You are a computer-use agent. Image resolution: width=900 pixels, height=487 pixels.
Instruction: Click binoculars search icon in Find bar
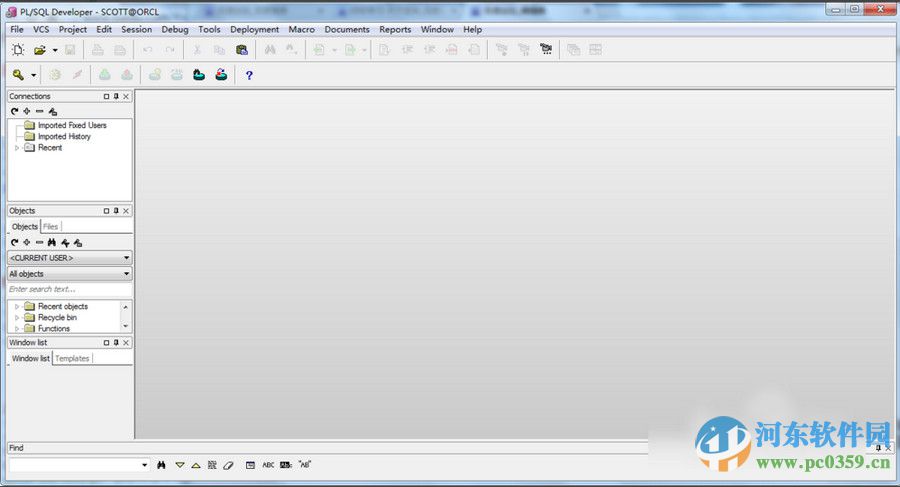(161, 465)
